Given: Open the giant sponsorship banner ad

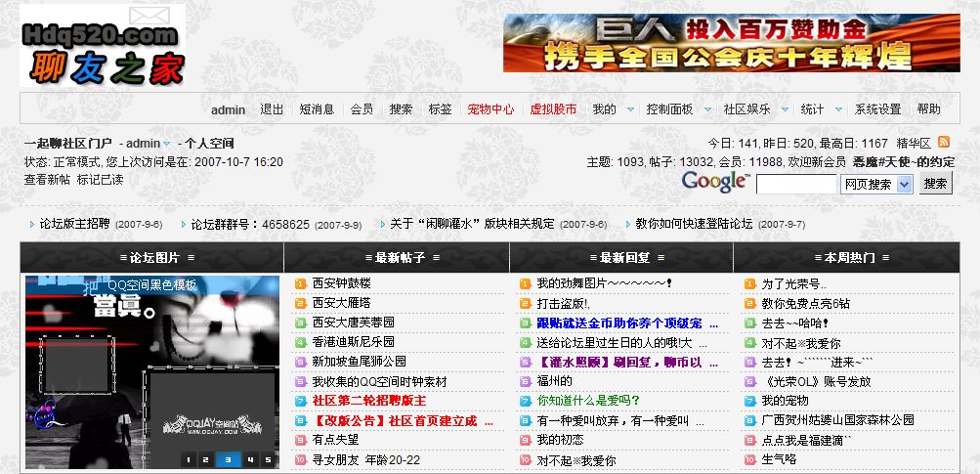Looking at the screenshot, I should 731,43.
